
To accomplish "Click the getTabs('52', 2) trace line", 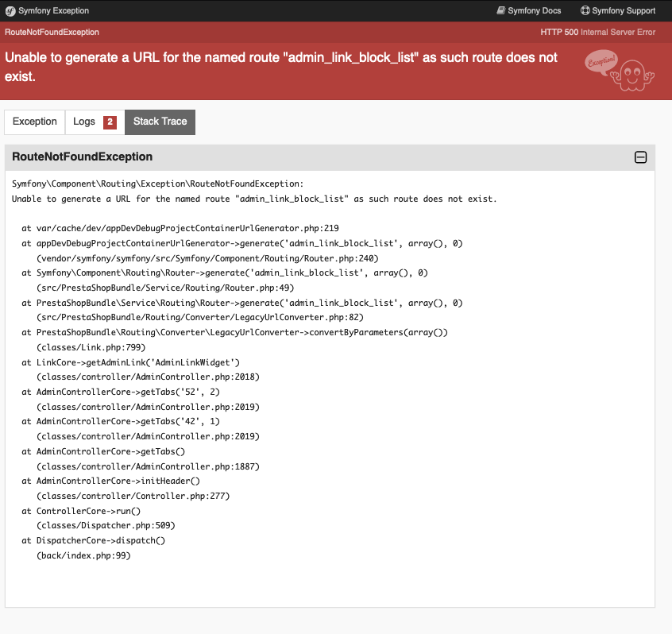I will [x=121, y=392].
